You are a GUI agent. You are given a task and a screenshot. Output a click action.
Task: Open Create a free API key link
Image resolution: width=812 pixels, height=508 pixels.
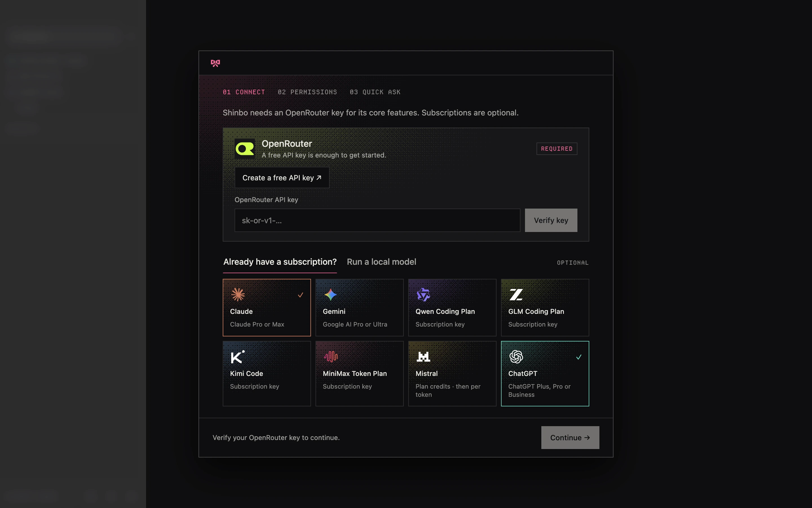282,178
